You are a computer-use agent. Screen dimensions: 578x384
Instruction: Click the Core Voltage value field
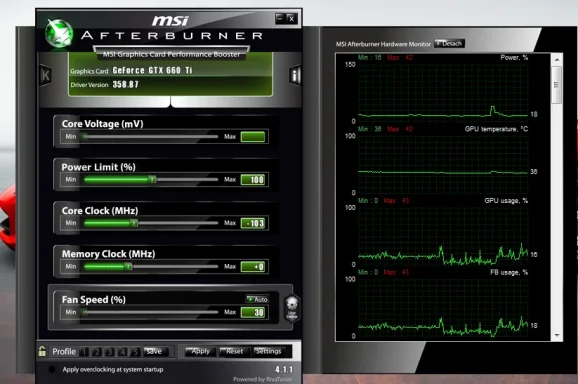point(253,137)
